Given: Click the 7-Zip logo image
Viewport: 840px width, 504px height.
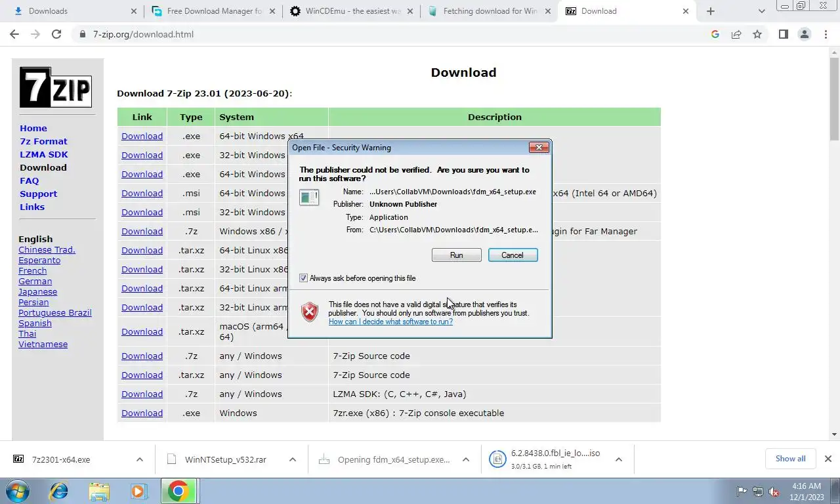Looking at the screenshot, I should [55, 87].
